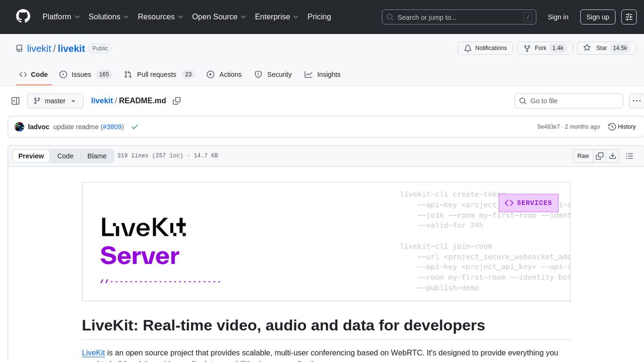Click the Search or jump to box
Viewport: 644px width, 362px height.
(x=459, y=17)
